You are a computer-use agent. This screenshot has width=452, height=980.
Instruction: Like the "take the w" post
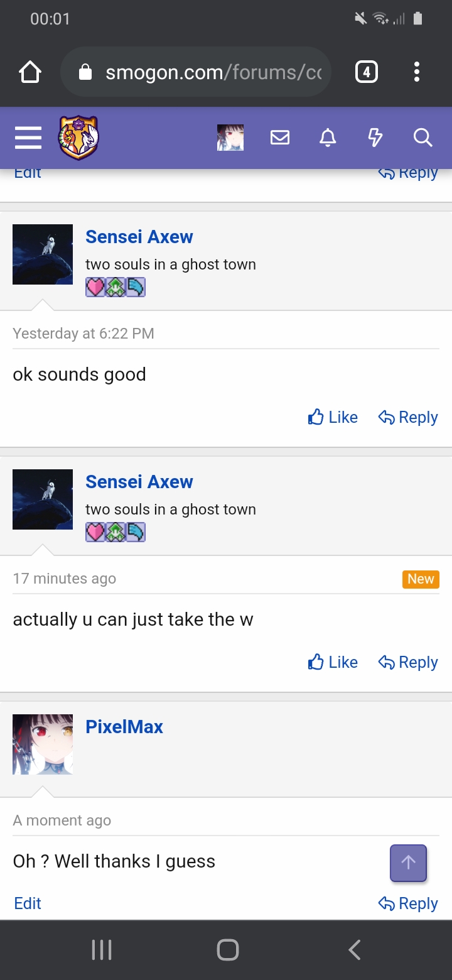point(333,662)
